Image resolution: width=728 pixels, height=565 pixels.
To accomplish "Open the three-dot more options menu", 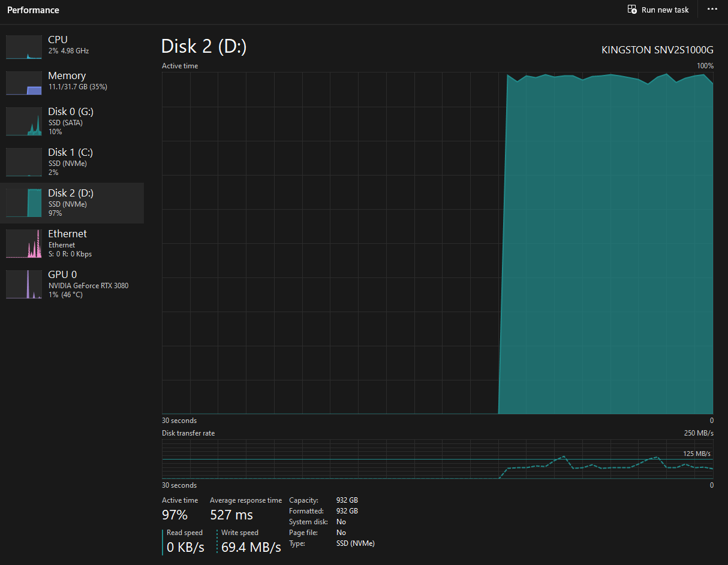I will point(712,10).
